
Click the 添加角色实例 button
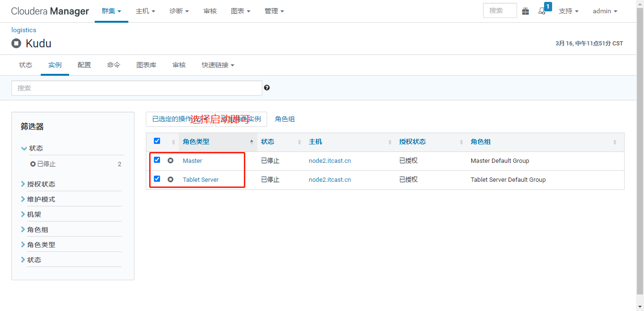241,119
